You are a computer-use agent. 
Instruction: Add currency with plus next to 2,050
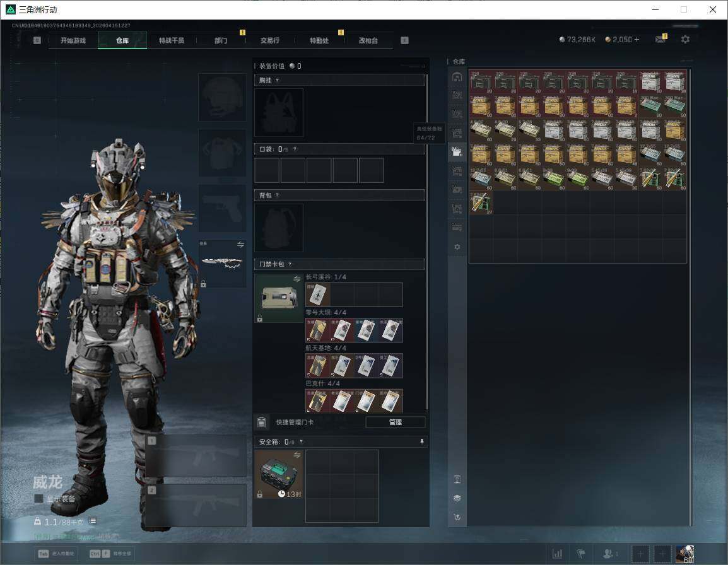pyautogui.click(x=637, y=40)
